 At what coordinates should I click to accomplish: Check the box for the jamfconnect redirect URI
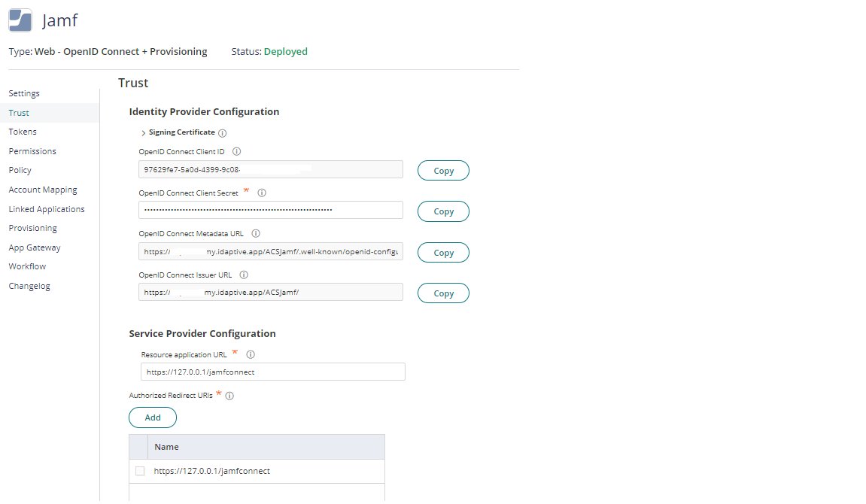click(140, 470)
